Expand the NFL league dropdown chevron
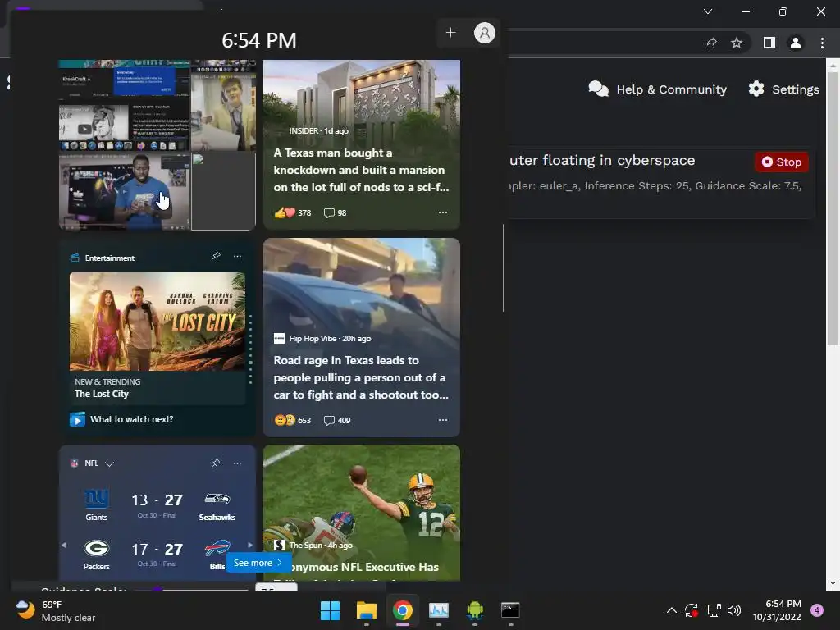840x630 pixels. click(x=109, y=463)
